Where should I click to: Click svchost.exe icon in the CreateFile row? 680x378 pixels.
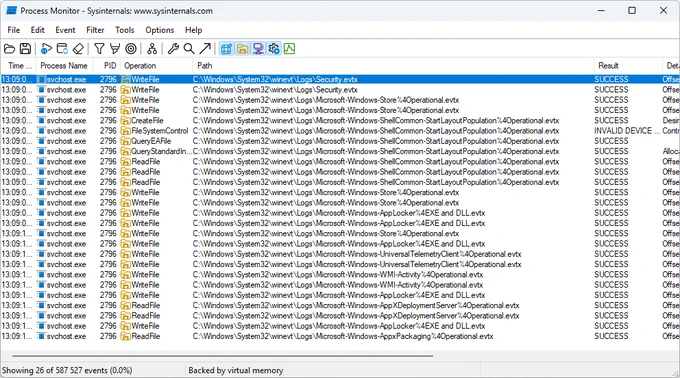(42, 121)
